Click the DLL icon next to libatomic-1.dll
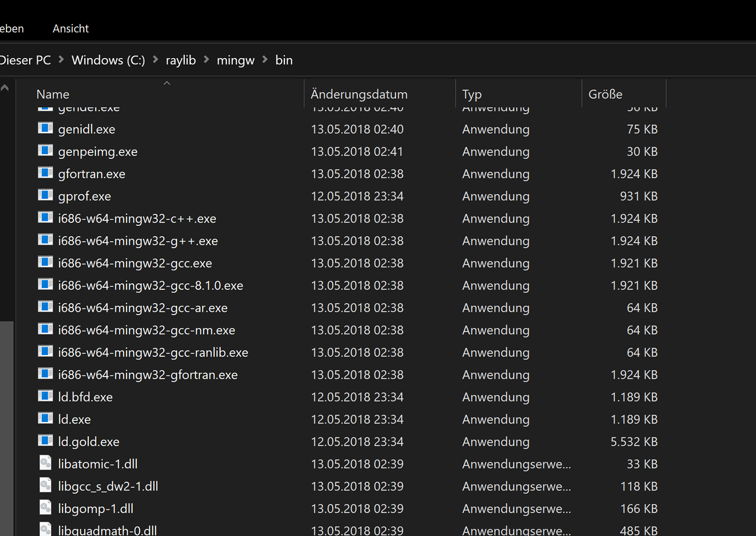The height and width of the screenshot is (536, 756). tap(45, 463)
